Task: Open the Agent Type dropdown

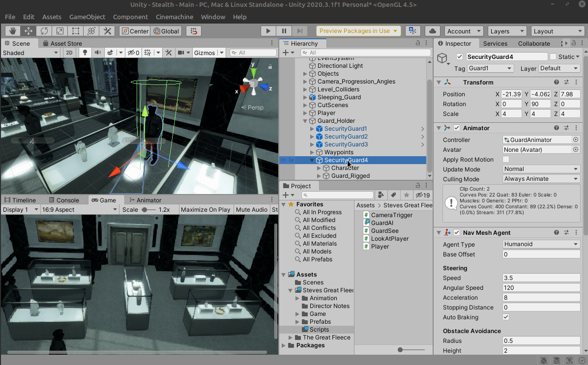Action: coord(541,244)
